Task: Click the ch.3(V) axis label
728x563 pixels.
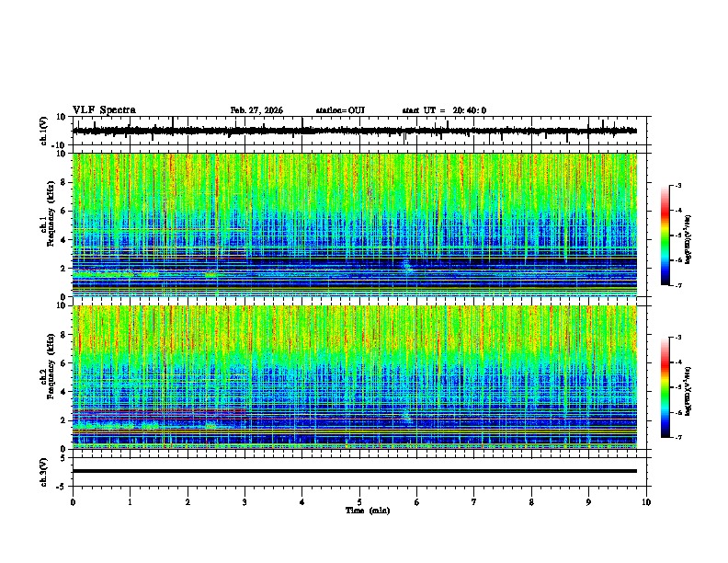Action: 44,472
